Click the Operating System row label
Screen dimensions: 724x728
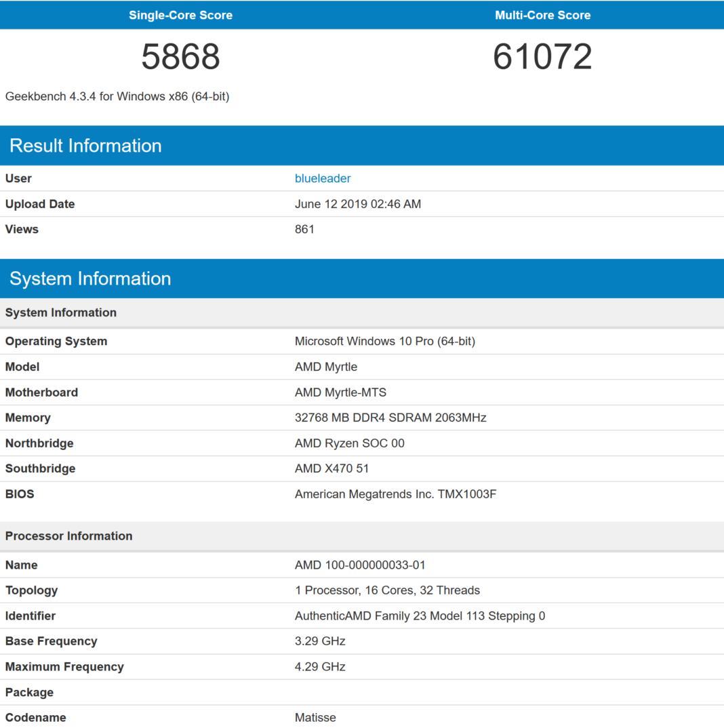point(56,341)
